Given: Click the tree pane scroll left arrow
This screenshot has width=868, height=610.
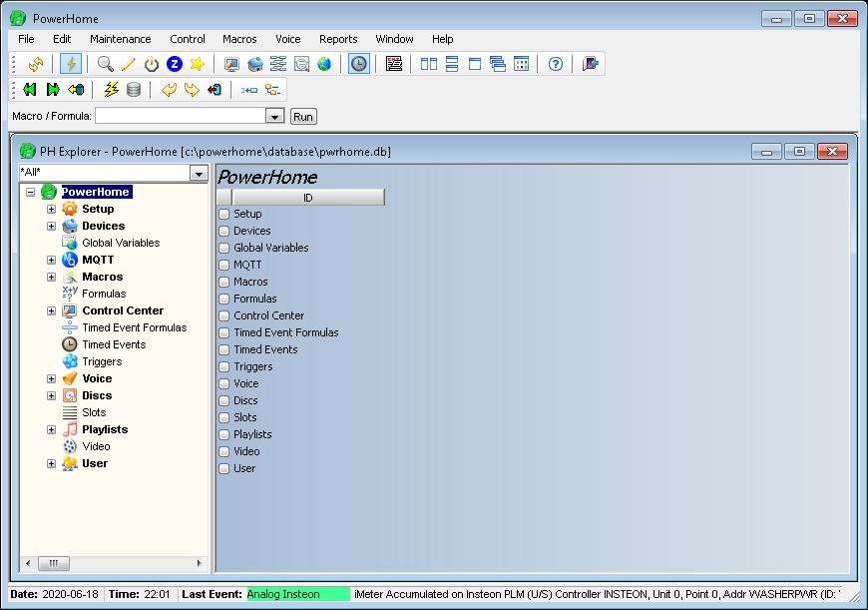Looking at the screenshot, I should point(28,563).
